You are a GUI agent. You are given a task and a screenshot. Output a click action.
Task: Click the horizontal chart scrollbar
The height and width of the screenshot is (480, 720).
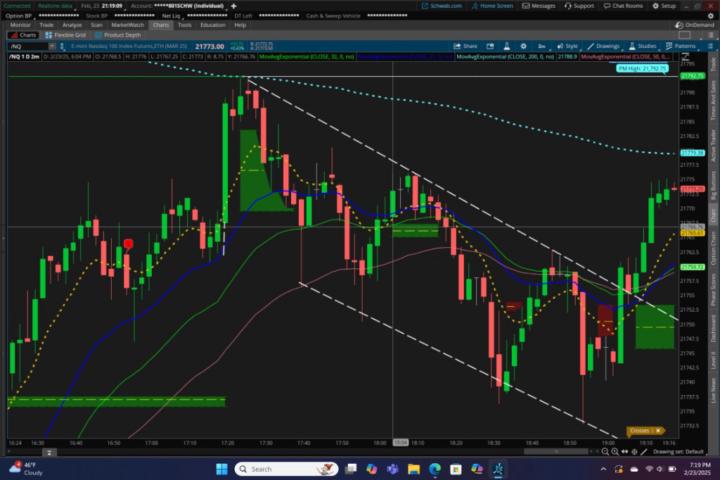point(556,452)
